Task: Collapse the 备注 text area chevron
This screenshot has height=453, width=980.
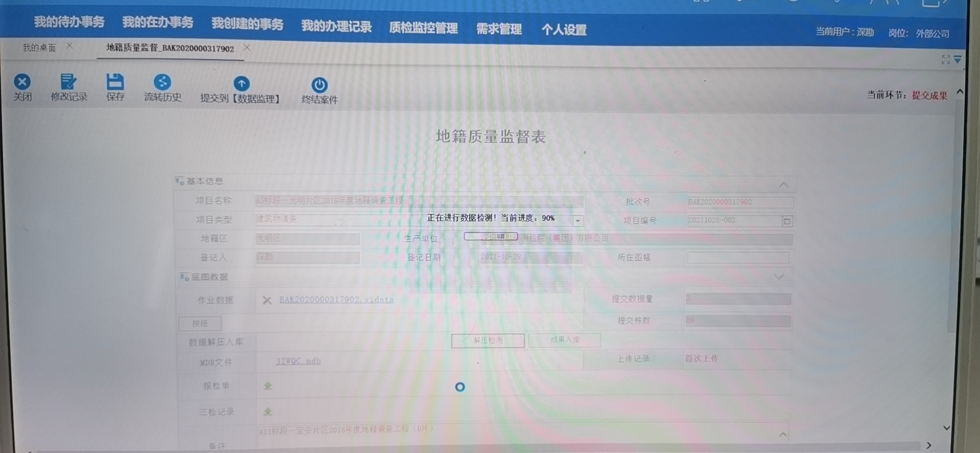Action: coord(782,434)
